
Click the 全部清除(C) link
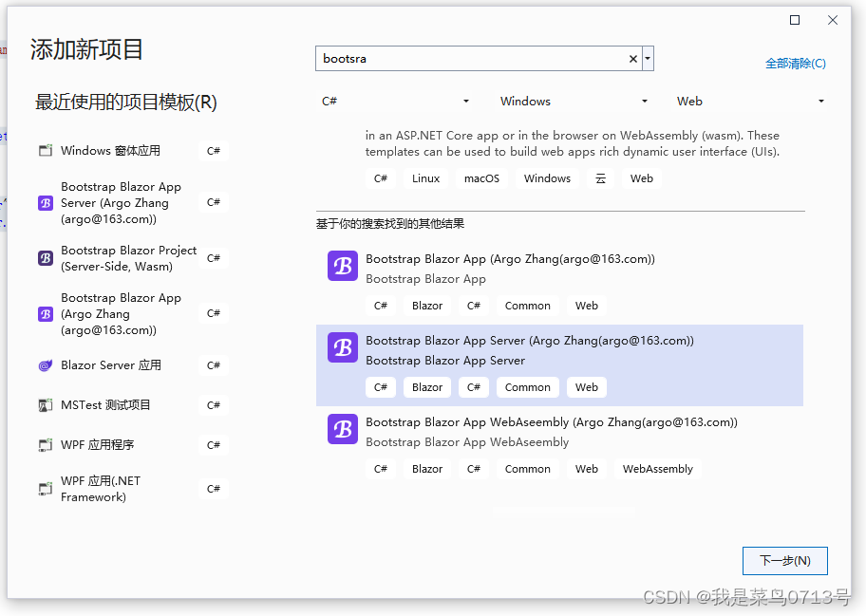pyautogui.click(x=796, y=62)
